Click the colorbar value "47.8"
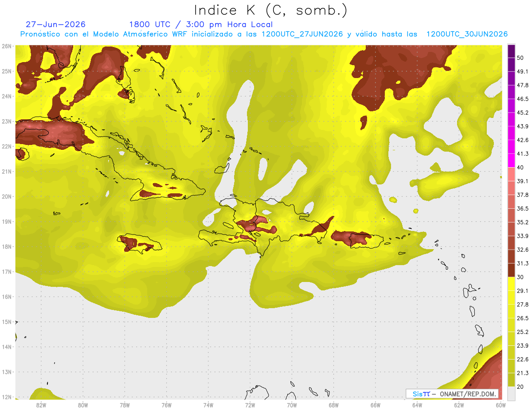Screen dimensions: 532x411 click(522, 86)
